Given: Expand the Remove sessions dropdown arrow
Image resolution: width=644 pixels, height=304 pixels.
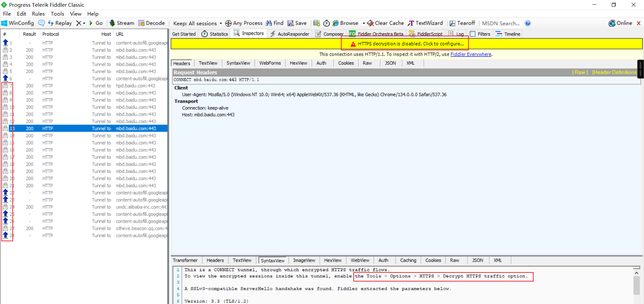Looking at the screenshot, I should (x=84, y=23).
